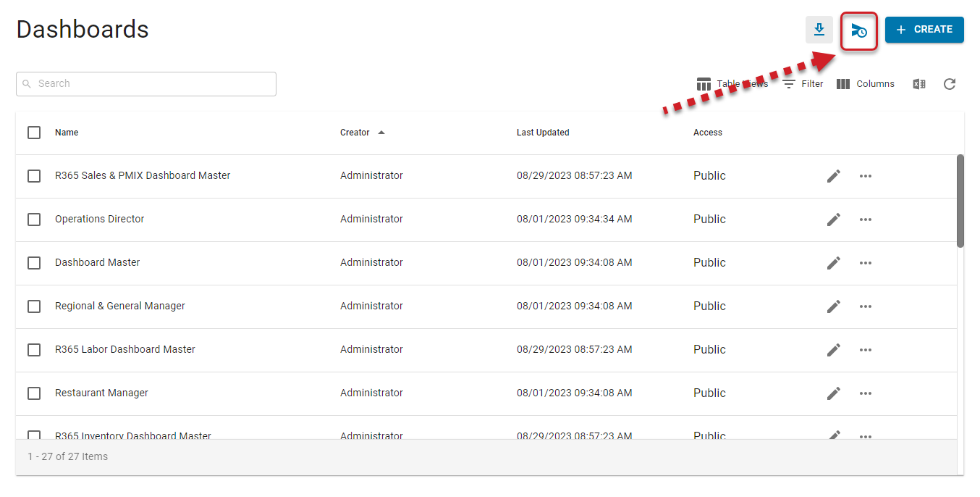
Task: Open R365 Labor Dashboard Master name
Action: click(x=125, y=349)
